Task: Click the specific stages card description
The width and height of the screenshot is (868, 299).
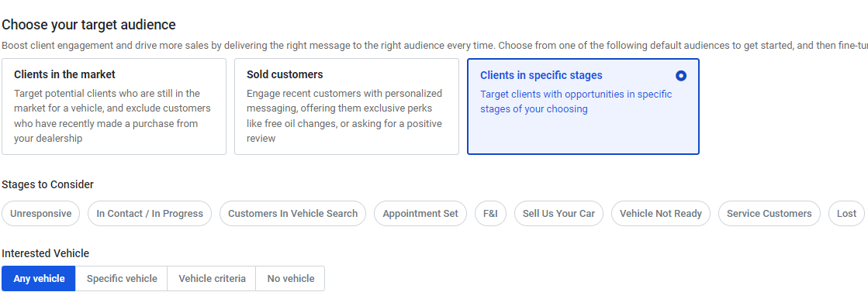Action: click(576, 101)
